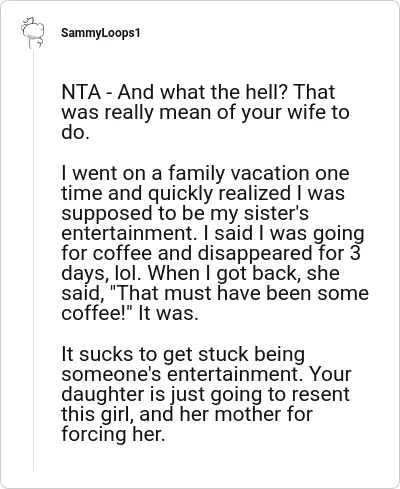
Task: Click the line 'I went on a family vacation one'
Action: coord(205,173)
